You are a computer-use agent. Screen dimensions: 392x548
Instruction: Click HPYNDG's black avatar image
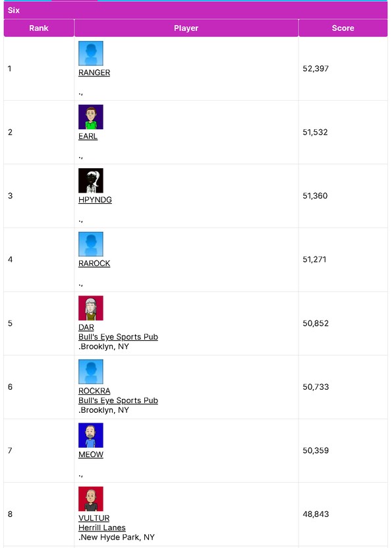91,180
